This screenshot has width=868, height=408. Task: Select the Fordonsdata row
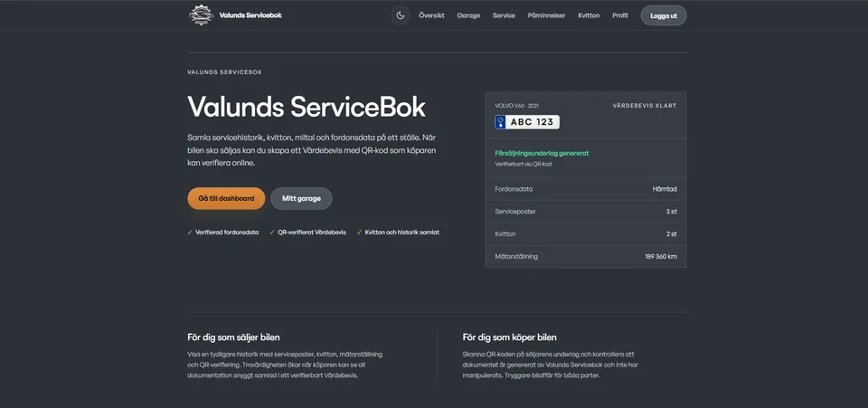tap(586, 189)
